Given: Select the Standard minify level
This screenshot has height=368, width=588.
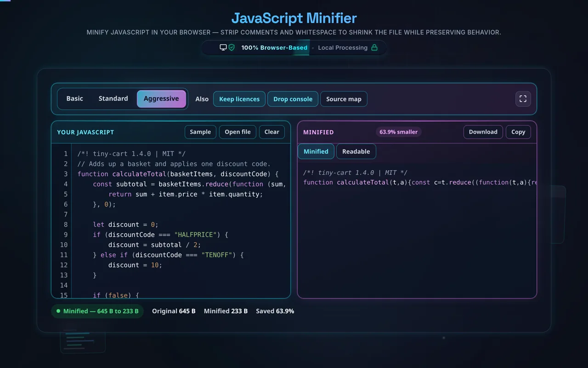Looking at the screenshot, I should pos(113,99).
